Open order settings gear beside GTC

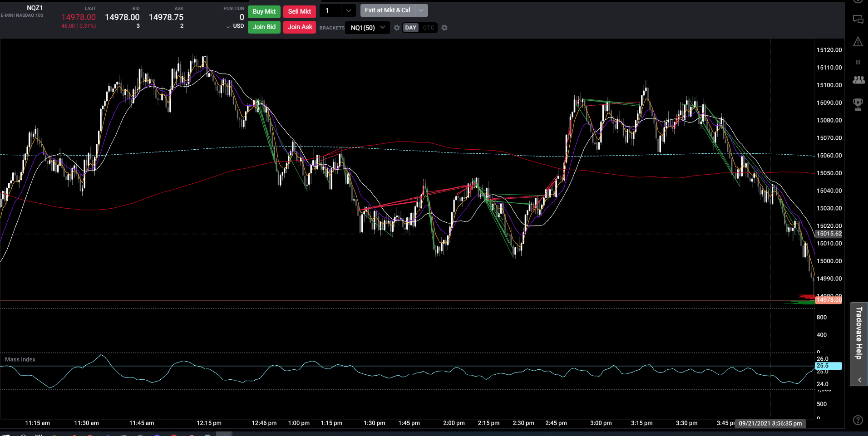click(x=444, y=28)
